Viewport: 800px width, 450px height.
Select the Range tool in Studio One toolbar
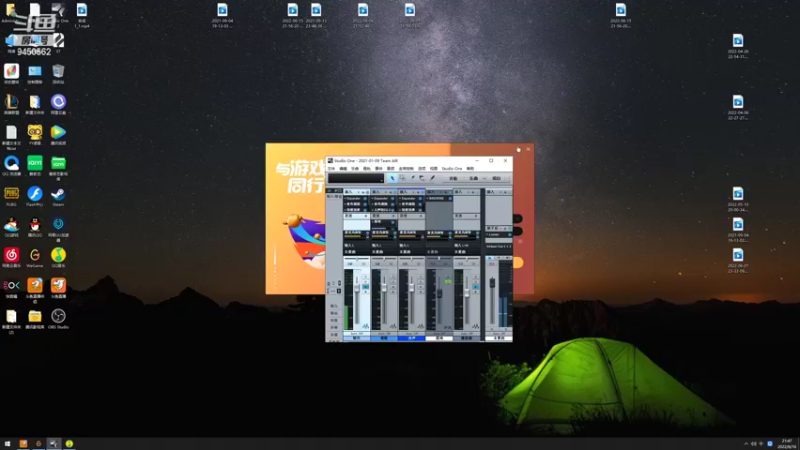pos(403,178)
